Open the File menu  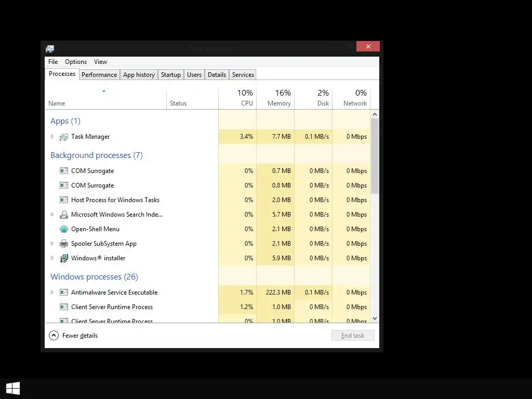tap(53, 62)
